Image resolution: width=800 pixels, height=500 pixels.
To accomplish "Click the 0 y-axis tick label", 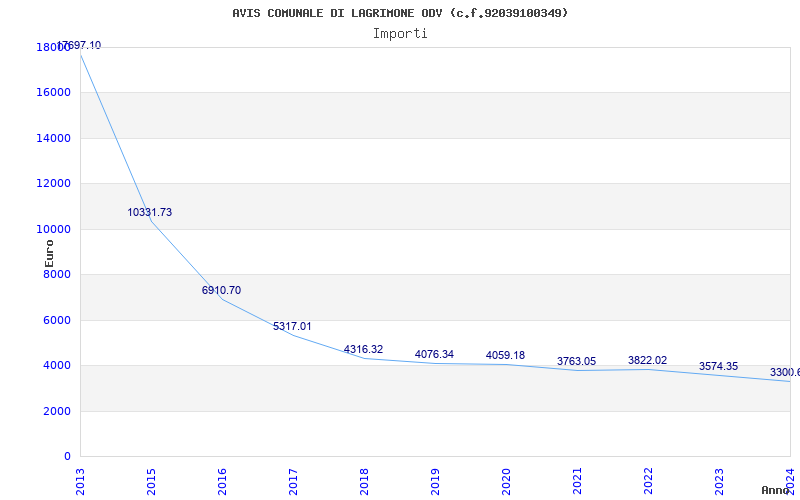I will [67, 457].
